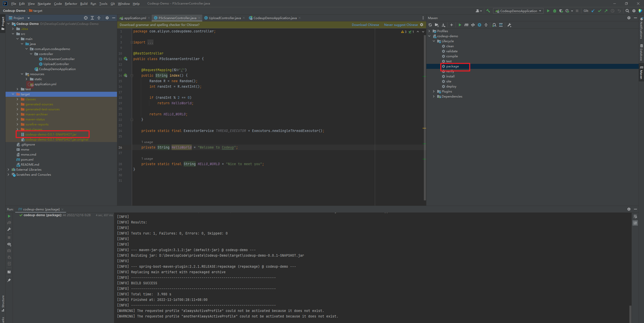Reload all Maven projects
Image resolution: width=644 pixels, height=323 pixels.
(430, 25)
